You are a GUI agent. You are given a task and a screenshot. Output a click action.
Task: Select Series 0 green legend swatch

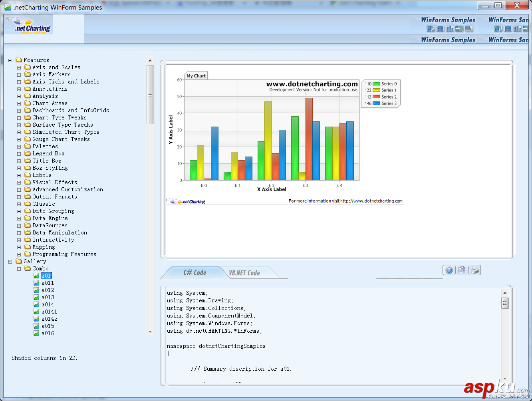[x=376, y=84]
